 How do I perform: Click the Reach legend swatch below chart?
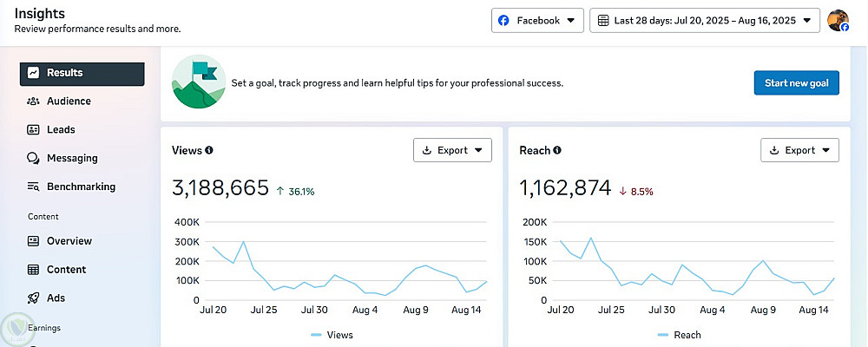point(664,335)
